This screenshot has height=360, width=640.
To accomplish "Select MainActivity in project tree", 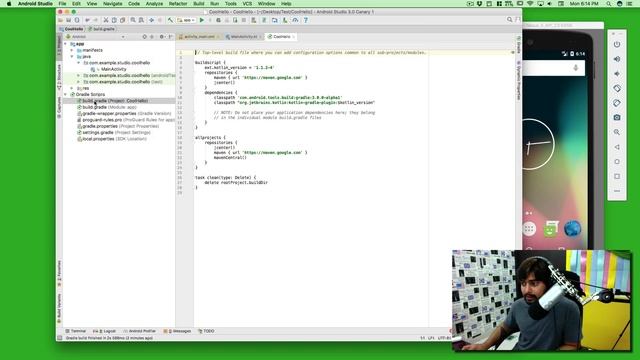I will [113, 69].
